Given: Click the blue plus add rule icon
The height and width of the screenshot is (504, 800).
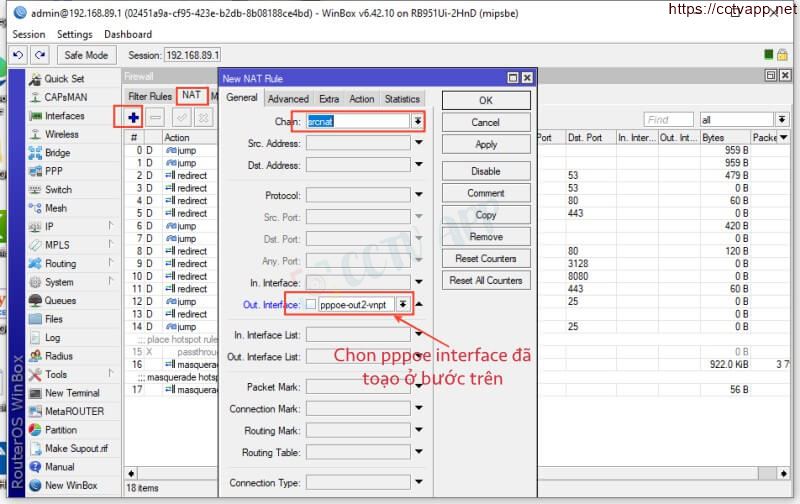Looking at the screenshot, I should [x=133, y=118].
